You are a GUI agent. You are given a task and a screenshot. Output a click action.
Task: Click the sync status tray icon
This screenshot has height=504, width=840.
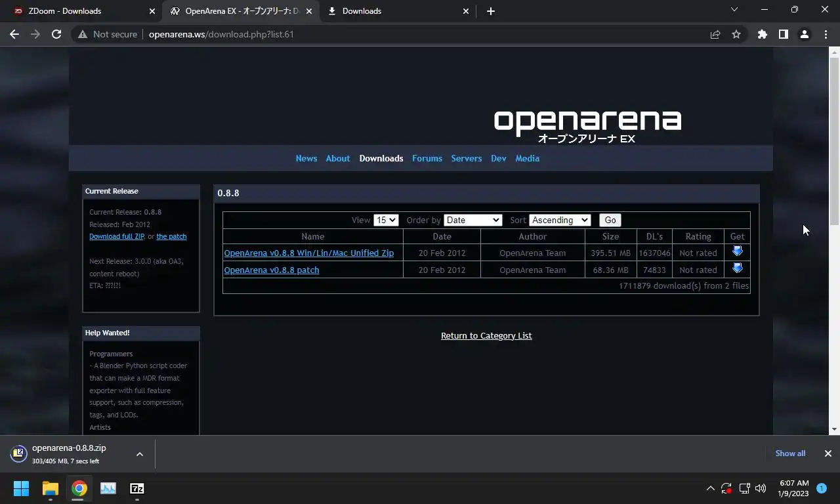click(726, 488)
